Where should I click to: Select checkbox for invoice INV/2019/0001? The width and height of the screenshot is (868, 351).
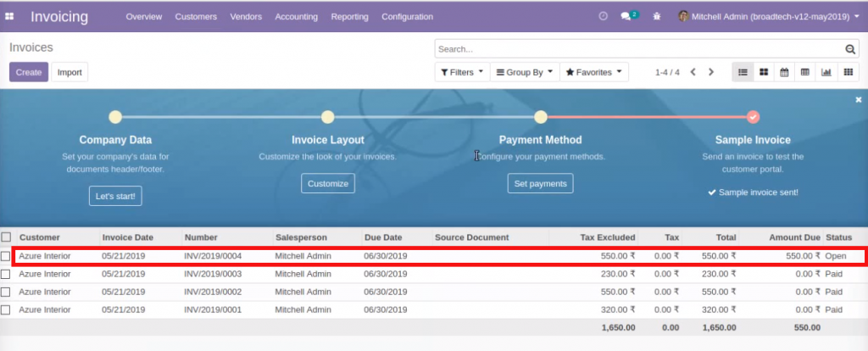pyautogui.click(x=6, y=309)
